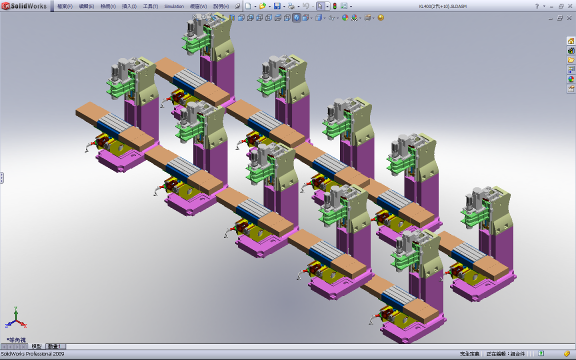
Task: Expand the Undo history dropdown arrow
Action: click(312, 6)
